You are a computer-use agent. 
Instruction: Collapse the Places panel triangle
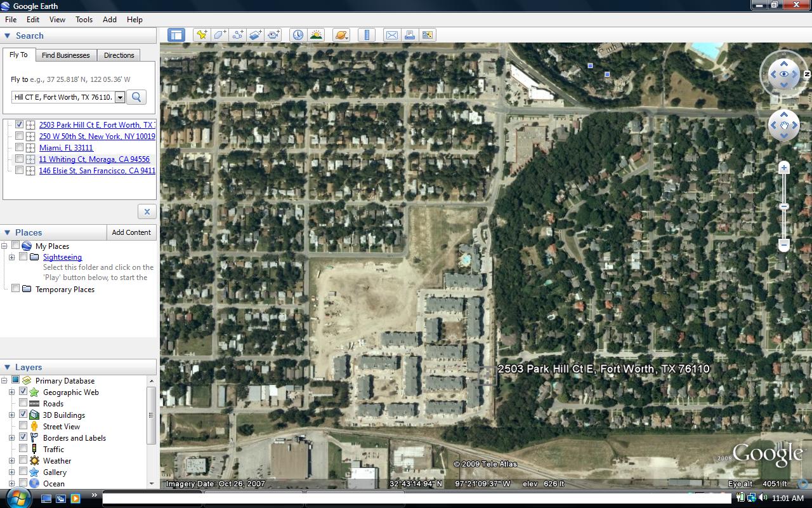pos(8,232)
